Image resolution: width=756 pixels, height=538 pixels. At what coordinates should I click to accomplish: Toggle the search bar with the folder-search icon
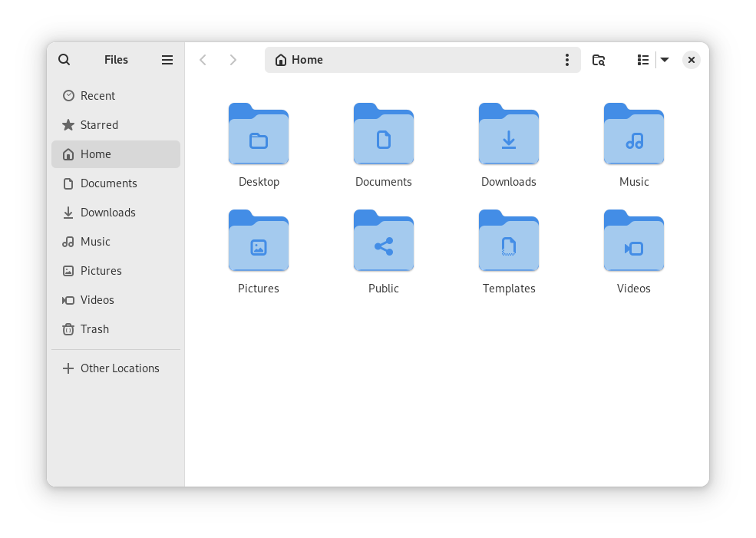click(598, 59)
